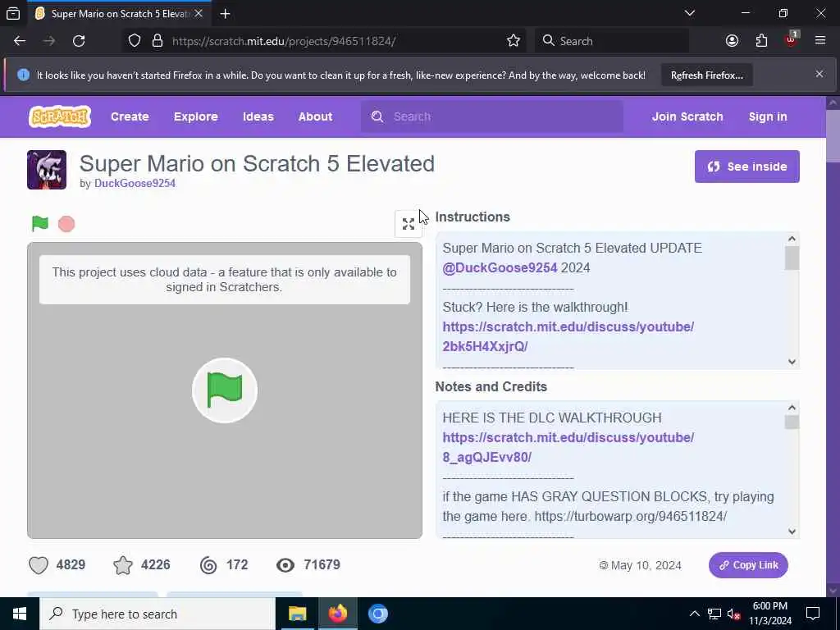Open DuckGoose9254's avatar thumbnail
840x630 pixels.
[47, 170]
